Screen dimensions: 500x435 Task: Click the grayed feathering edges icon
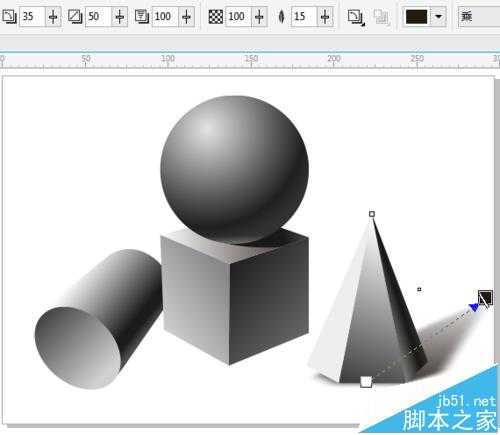pos(381,17)
